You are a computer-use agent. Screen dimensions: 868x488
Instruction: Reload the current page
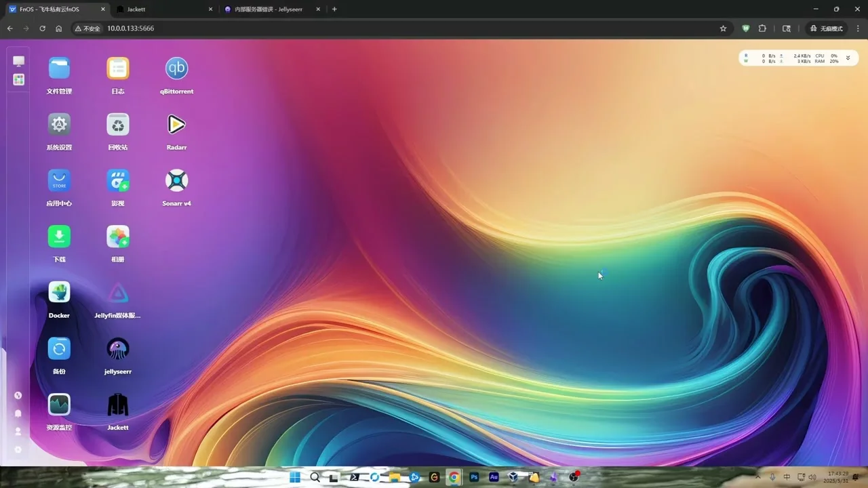[42, 28]
